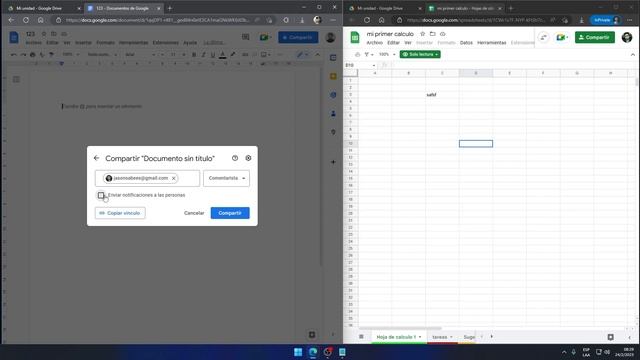Click Cancelar in the share dialog
Screen dimensions: 640x360
(194, 213)
